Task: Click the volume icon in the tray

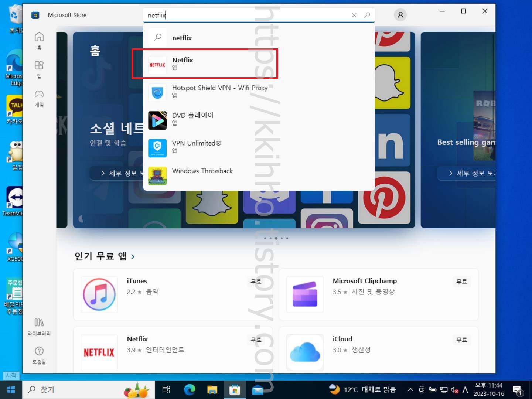Action: (x=454, y=390)
